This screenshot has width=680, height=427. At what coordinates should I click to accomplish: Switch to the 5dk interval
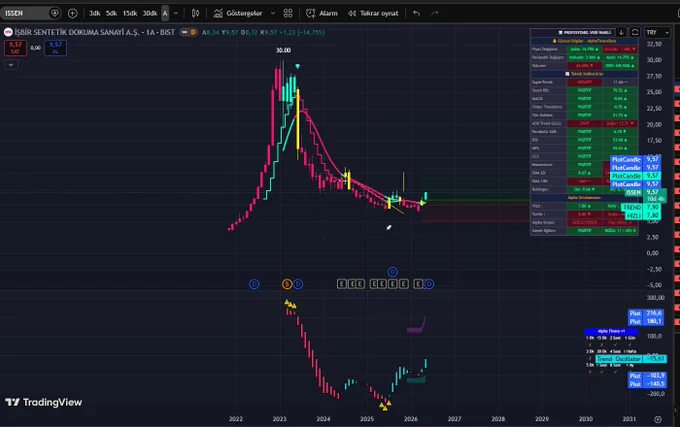click(111, 13)
